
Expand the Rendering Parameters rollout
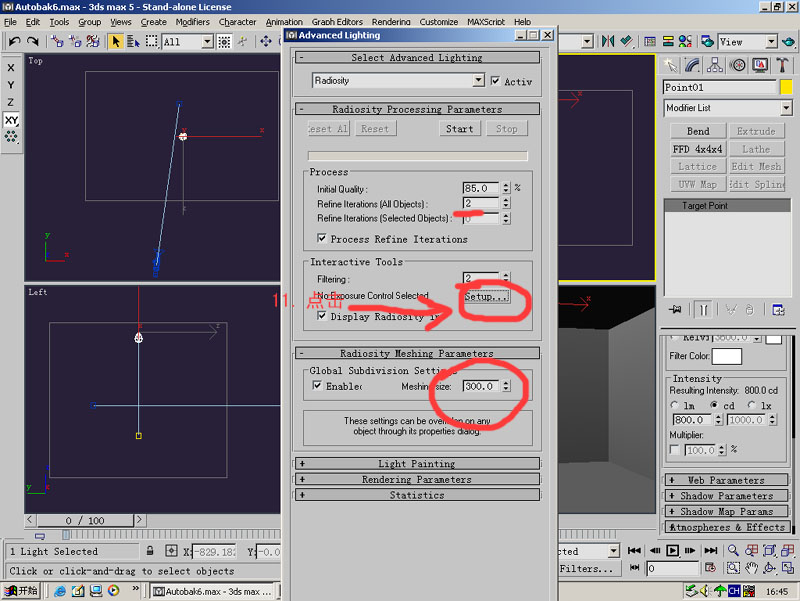417,479
